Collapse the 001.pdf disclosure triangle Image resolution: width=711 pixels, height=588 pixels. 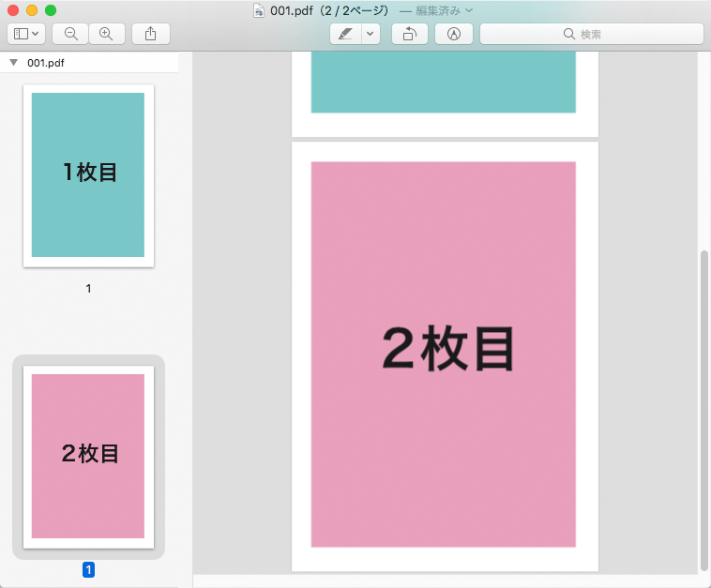point(14,63)
